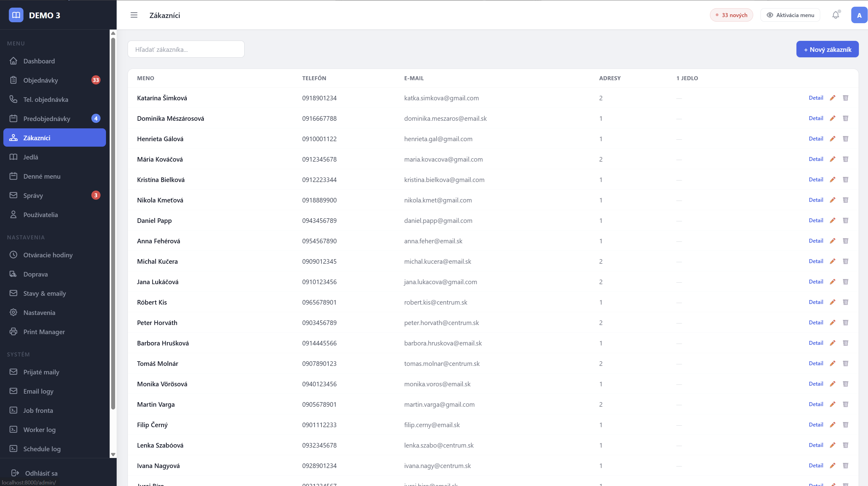This screenshot has height=486, width=868.
Task: Edit Martin Varga via pencil icon
Action: pyautogui.click(x=832, y=404)
